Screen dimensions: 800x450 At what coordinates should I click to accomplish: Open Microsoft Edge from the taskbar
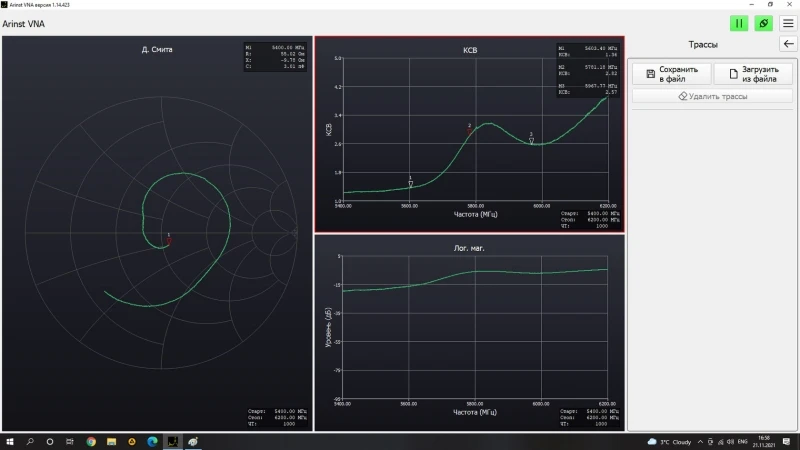click(x=152, y=442)
